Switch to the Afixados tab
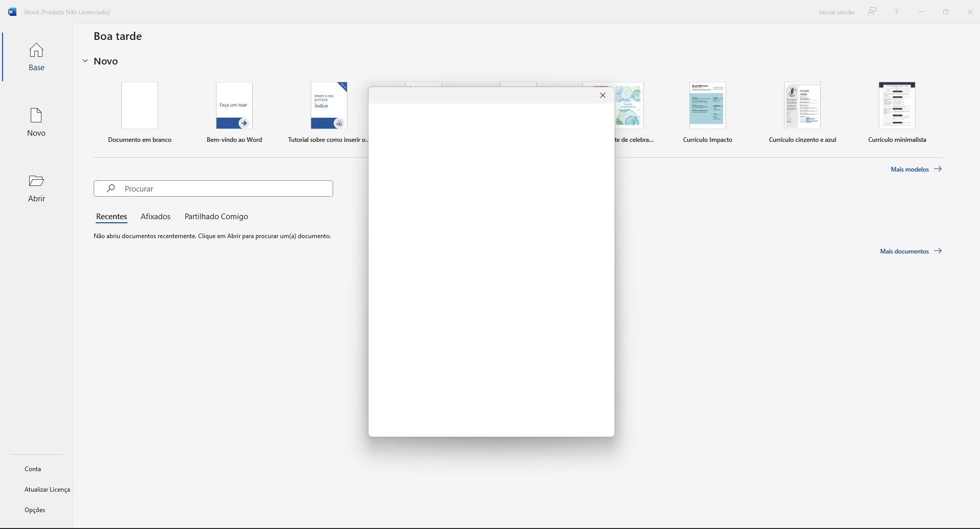Viewport: 980px width, 529px height. click(156, 217)
